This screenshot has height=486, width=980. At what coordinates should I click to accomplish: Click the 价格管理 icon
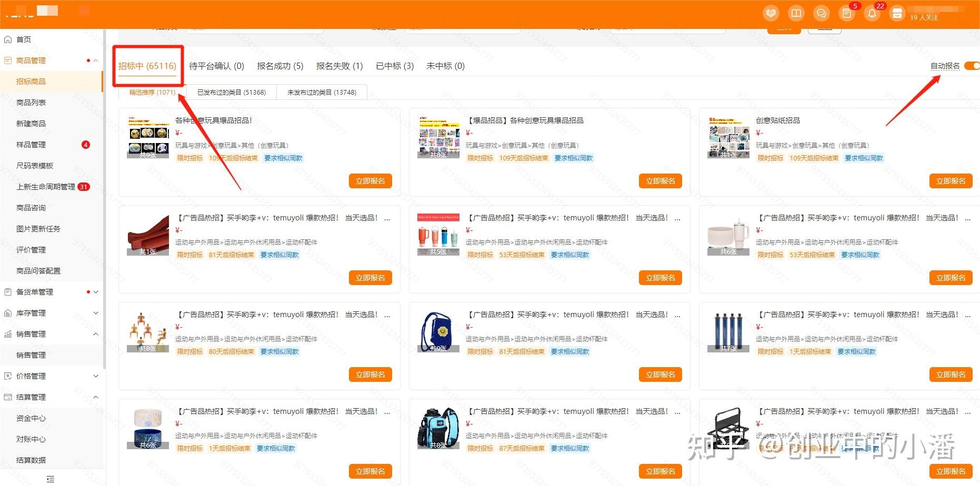click(x=8, y=376)
